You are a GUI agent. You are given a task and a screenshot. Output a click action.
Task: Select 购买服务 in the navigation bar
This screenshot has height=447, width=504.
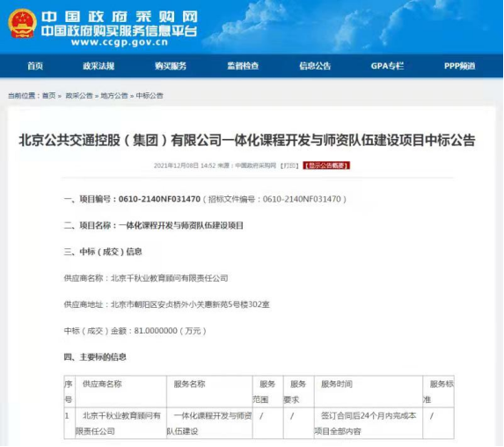pyautogui.click(x=171, y=66)
